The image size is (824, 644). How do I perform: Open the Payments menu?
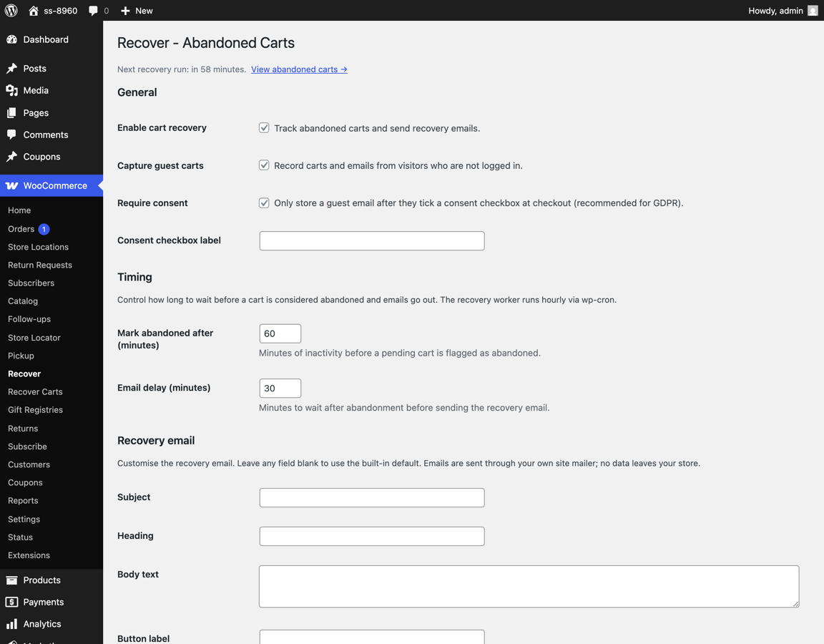click(51, 602)
